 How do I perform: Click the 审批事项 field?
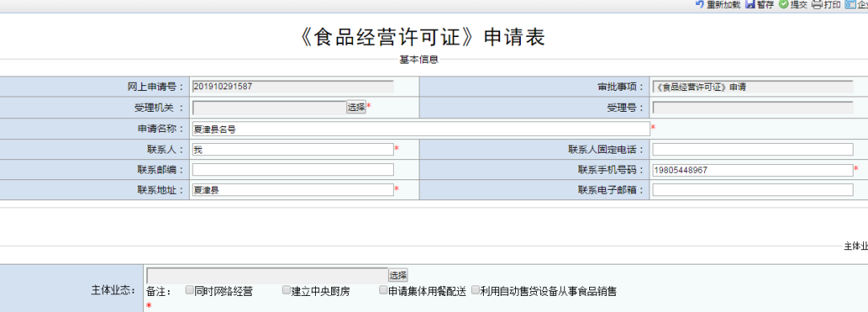(x=753, y=87)
